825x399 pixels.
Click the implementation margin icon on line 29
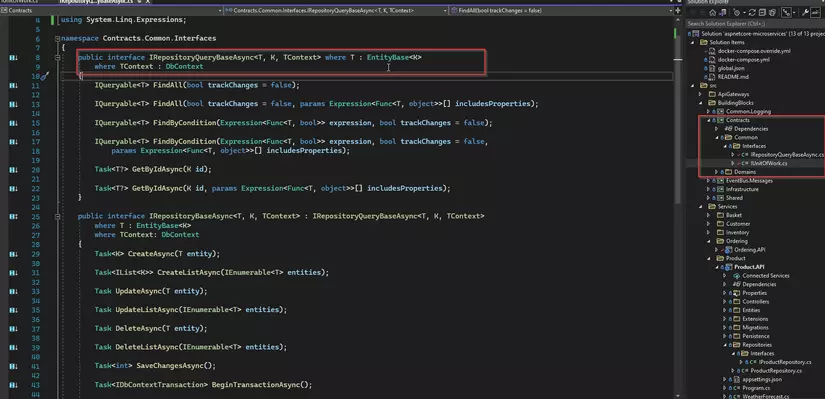13,254
